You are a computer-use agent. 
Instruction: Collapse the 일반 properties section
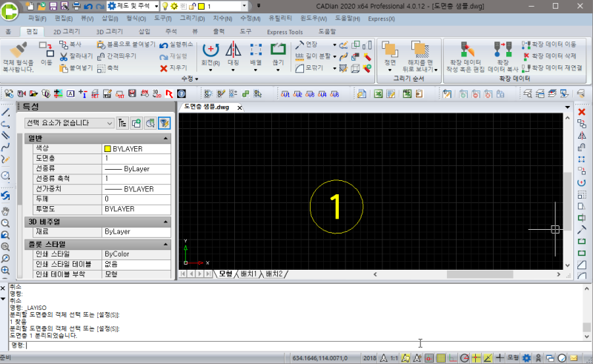(x=165, y=139)
